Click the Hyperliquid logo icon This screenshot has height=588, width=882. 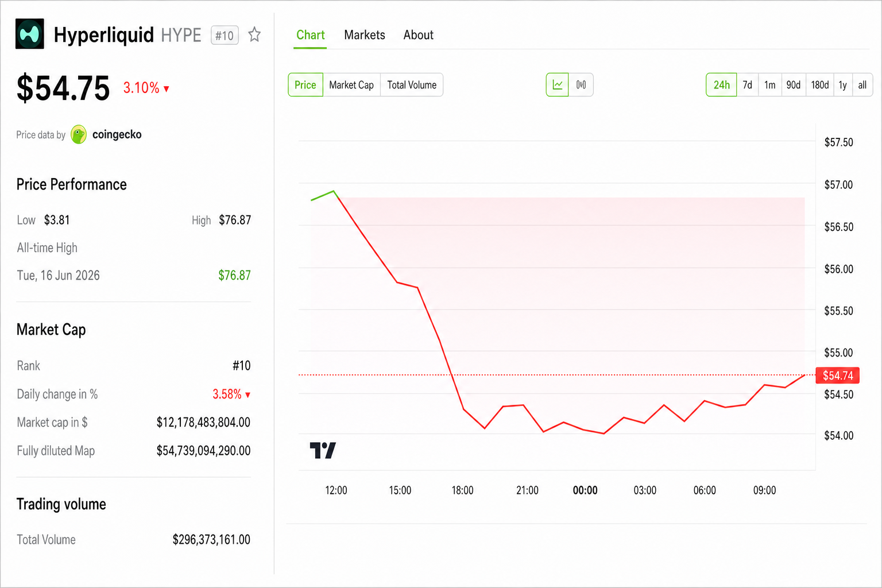(x=30, y=34)
